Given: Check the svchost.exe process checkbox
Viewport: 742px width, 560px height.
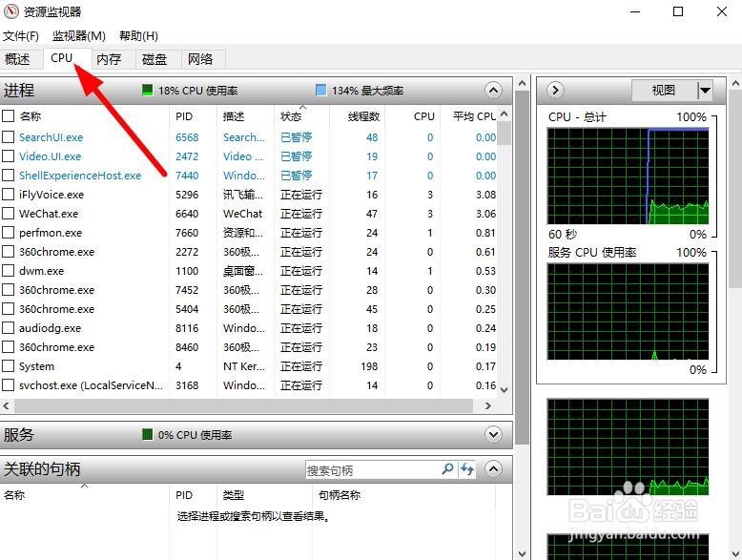Looking at the screenshot, I should coord(8,385).
